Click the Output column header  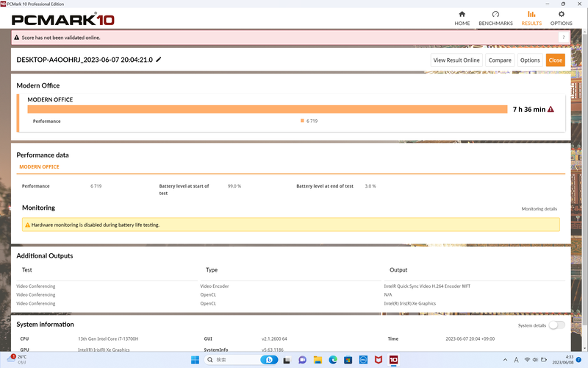point(398,270)
